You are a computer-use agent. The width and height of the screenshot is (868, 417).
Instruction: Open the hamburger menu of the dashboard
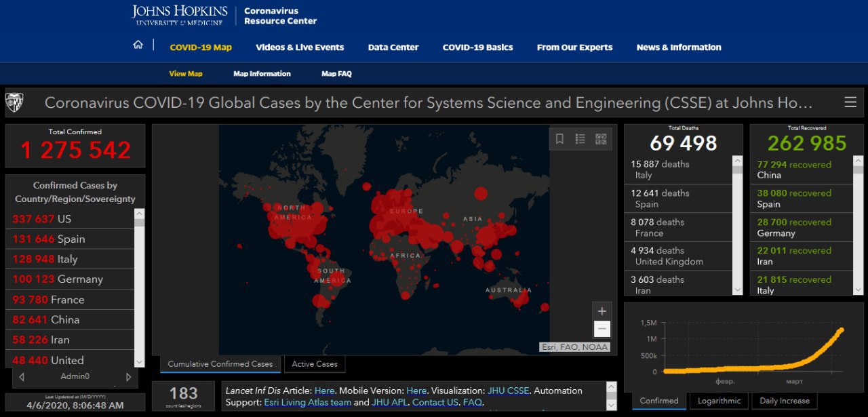pos(850,102)
